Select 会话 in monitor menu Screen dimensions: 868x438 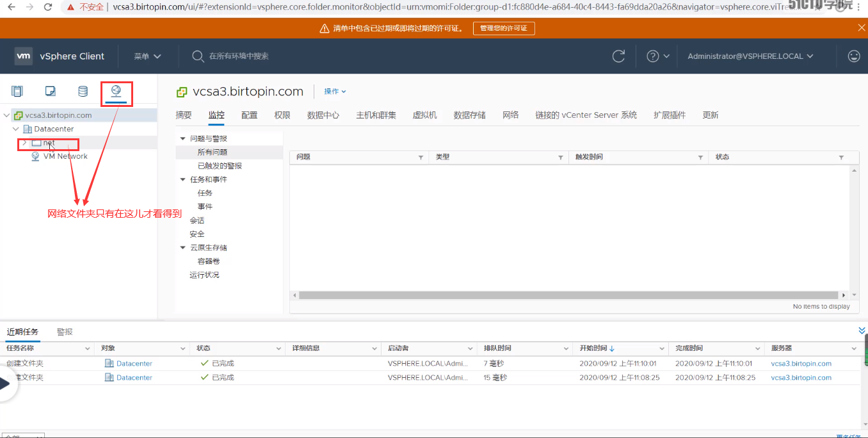(197, 220)
